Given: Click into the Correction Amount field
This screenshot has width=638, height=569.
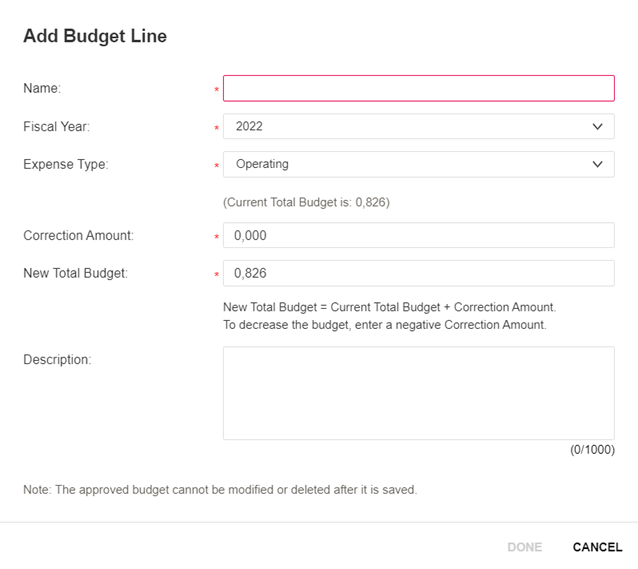Looking at the screenshot, I should pos(418,236).
